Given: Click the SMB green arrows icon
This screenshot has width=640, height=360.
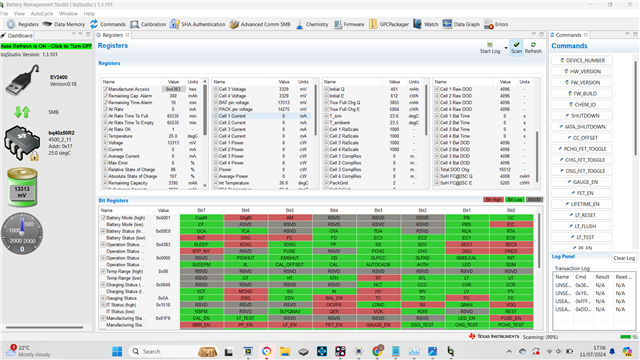Looking at the screenshot, I should point(22,112).
